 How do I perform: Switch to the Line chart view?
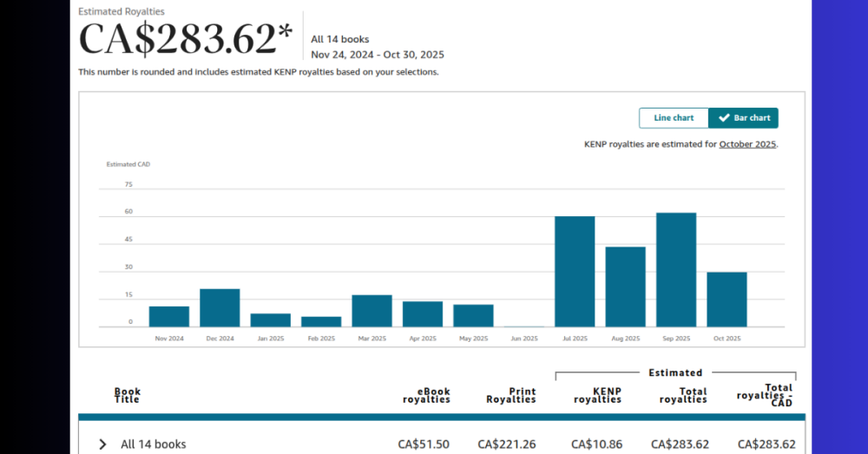tap(674, 118)
